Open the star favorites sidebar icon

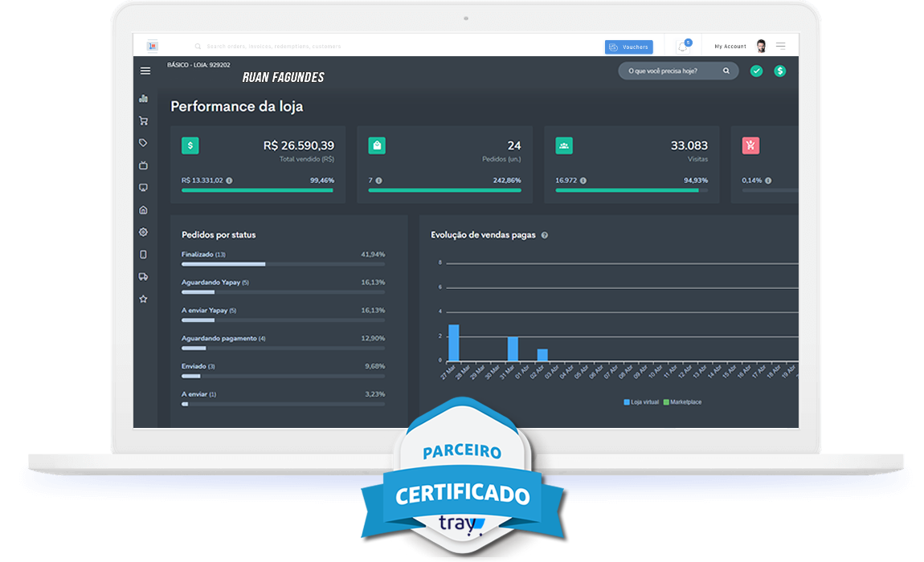point(143,299)
